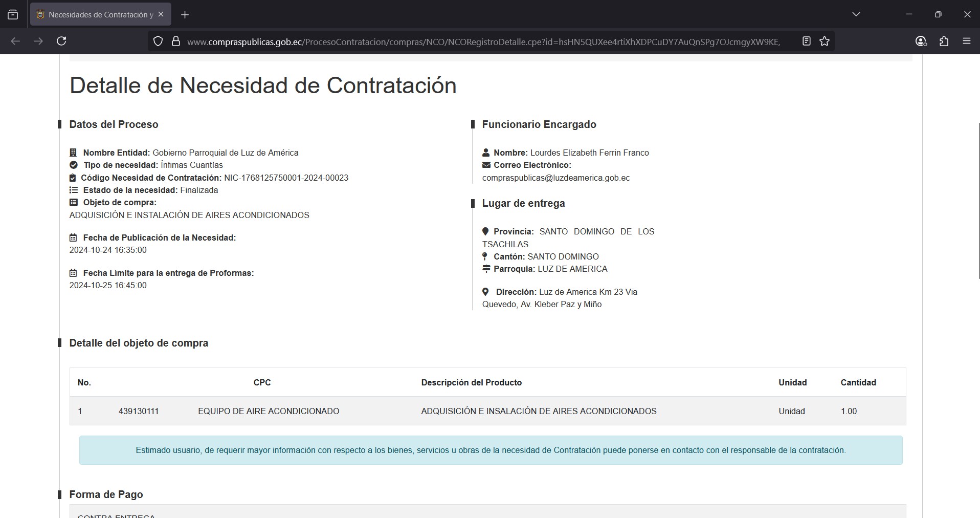Image resolution: width=980 pixels, height=518 pixels.
Task: Click the building icon beside Nombre Entidad
Action: point(73,153)
